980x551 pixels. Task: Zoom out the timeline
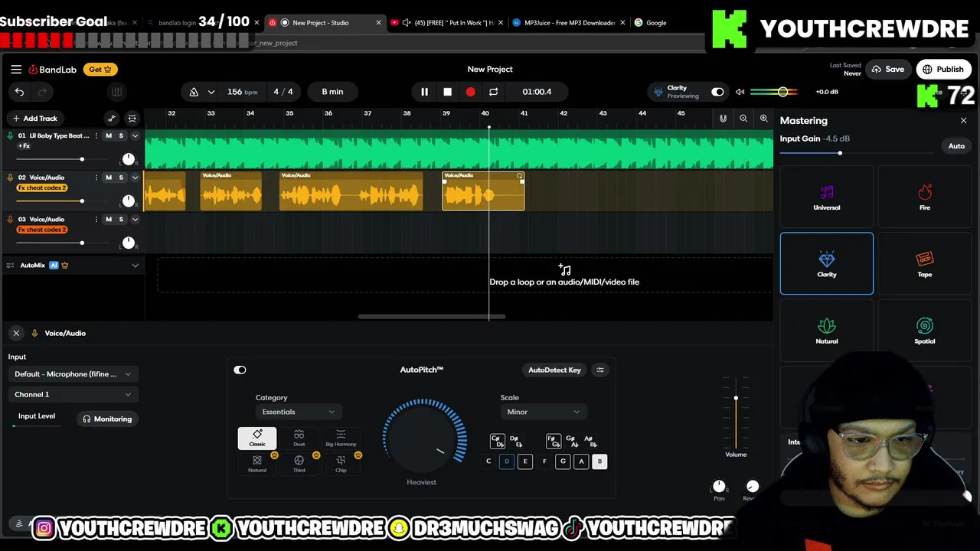pos(743,118)
